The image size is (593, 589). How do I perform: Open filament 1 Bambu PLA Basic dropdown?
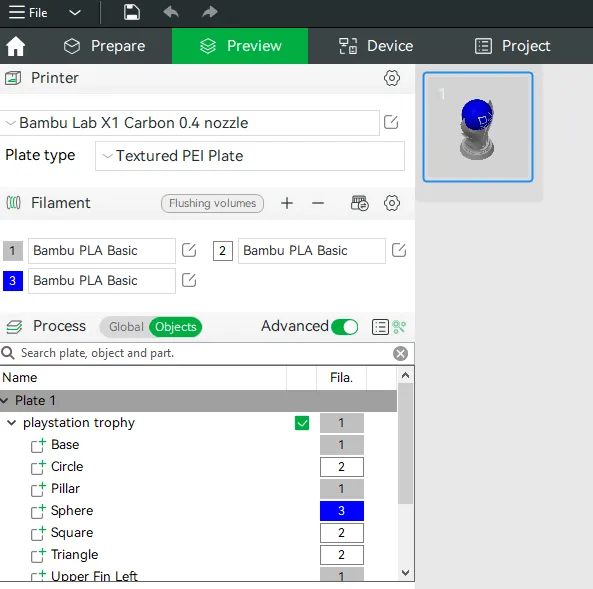(102, 251)
